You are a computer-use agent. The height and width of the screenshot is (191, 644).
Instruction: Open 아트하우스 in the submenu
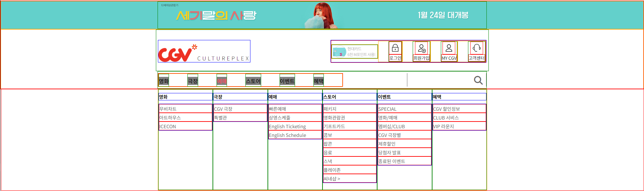coord(185,117)
